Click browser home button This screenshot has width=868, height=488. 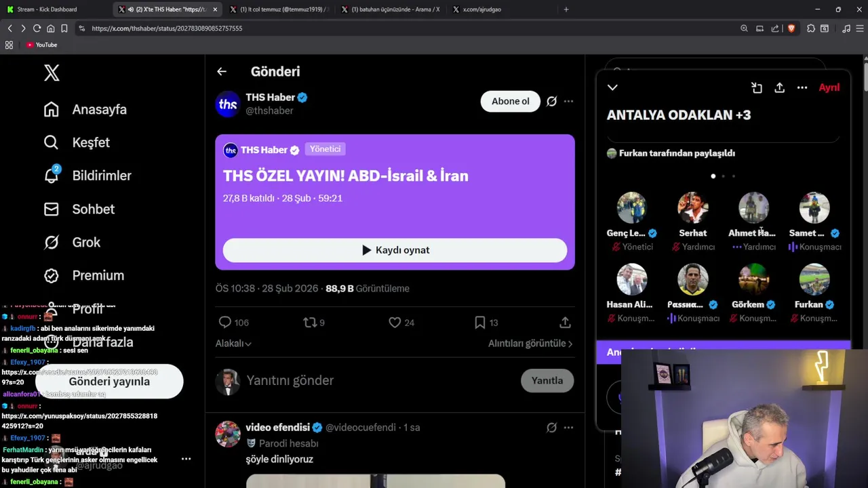point(50,28)
